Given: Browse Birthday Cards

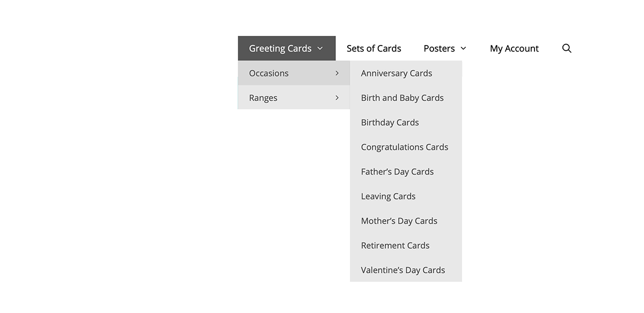Looking at the screenshot, I should [390, 122].
